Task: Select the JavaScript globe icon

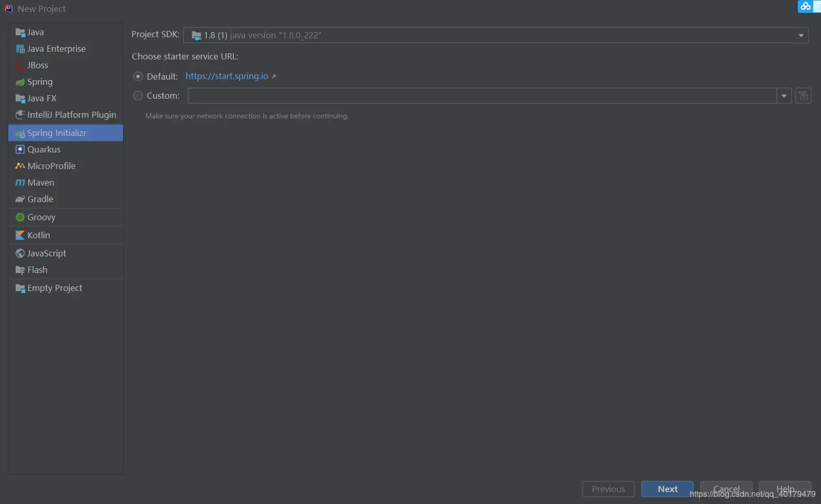Action: (20, 253)
